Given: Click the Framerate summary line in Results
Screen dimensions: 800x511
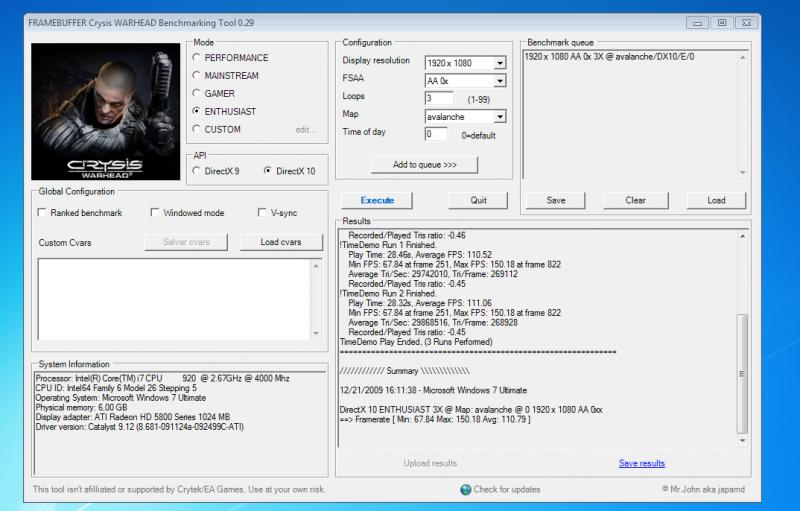Looking at the screenshot, I should [x=435, y=420].
